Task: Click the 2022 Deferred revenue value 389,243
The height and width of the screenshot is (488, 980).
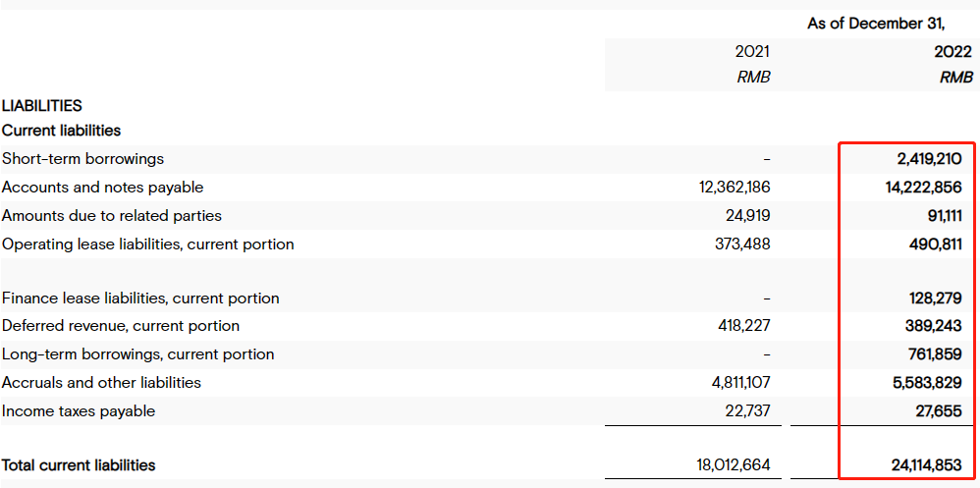Action: pos(935,326)
